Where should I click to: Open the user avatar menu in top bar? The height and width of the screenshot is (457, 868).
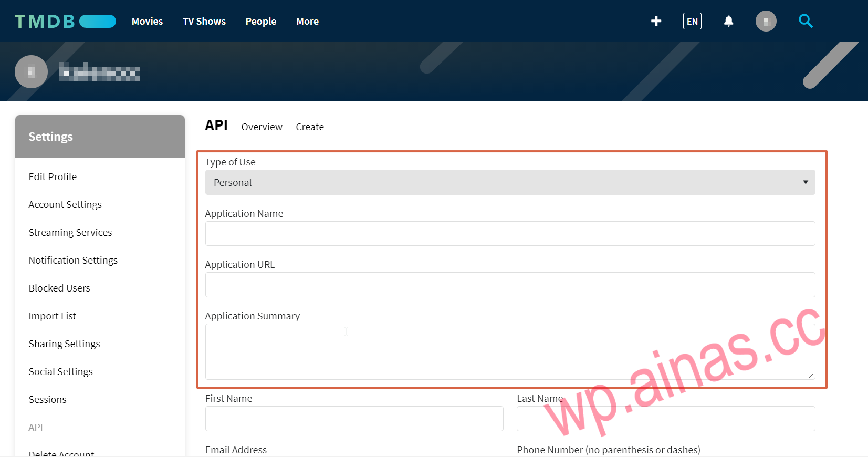tap(766, 21)
